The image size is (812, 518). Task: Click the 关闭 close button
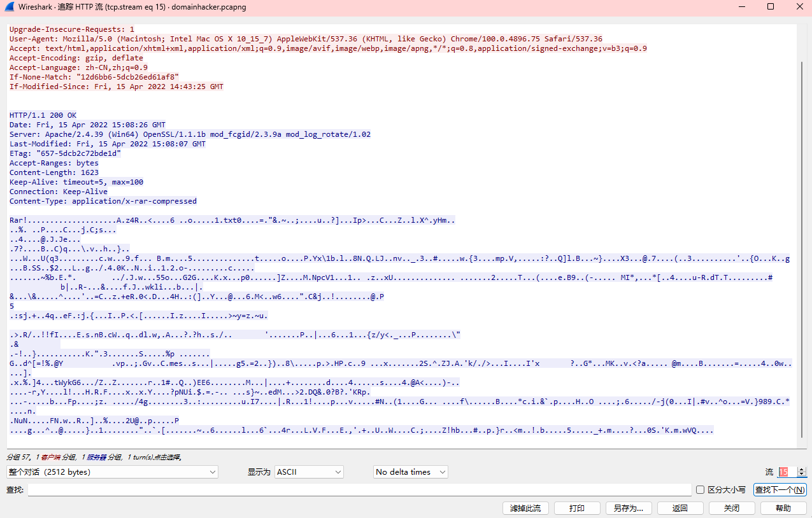click(732, 508)
